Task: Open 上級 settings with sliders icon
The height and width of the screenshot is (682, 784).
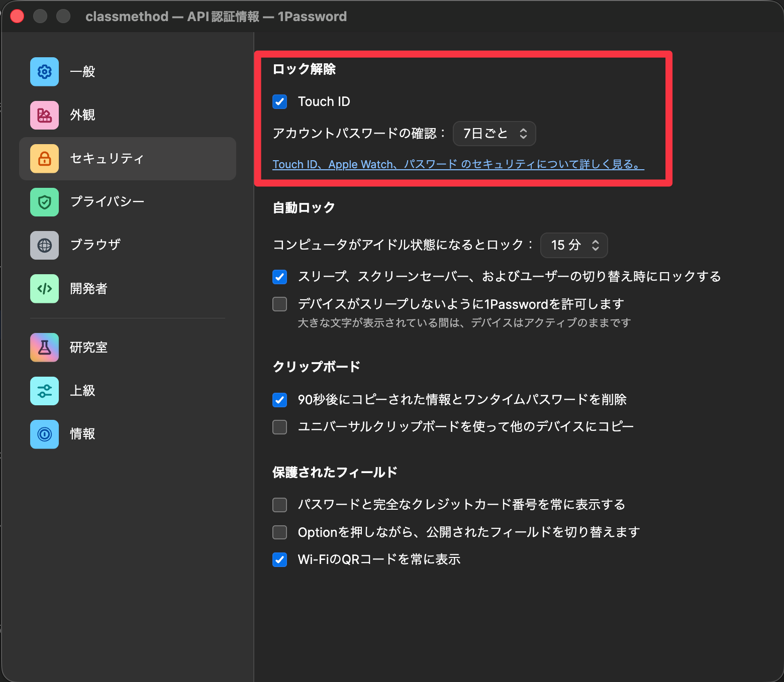Action: click(x=44, y=391)
